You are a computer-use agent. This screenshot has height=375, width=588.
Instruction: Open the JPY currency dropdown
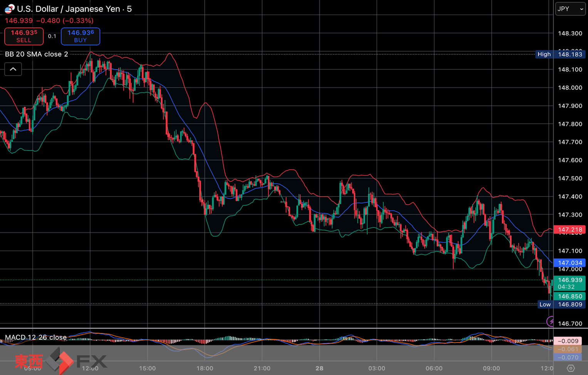point(570,9)
